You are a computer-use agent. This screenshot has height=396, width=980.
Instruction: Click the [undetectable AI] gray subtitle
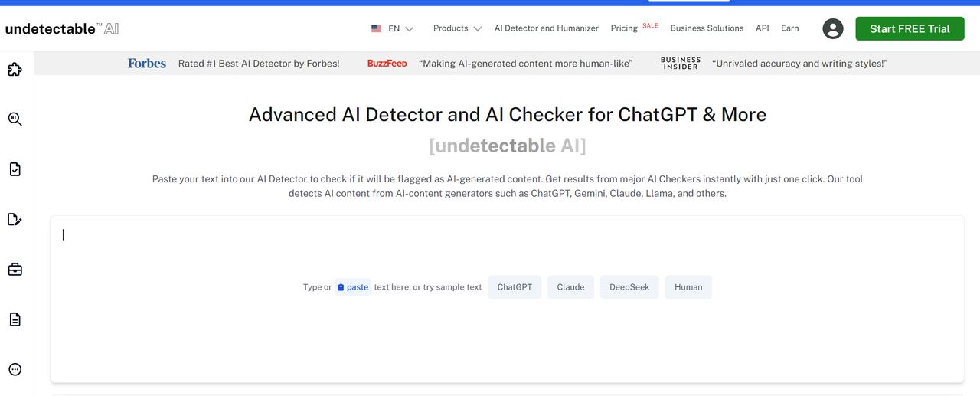(508, 146)
